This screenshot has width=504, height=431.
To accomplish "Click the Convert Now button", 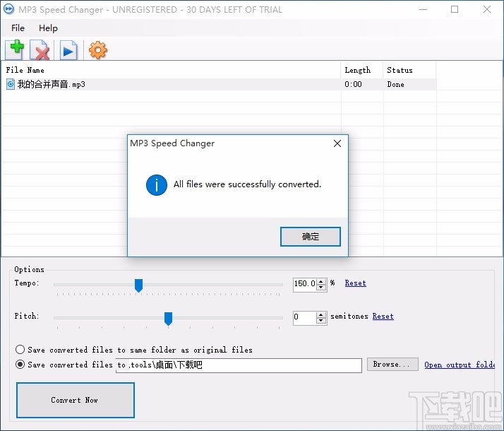I will [x=76, y=400].
